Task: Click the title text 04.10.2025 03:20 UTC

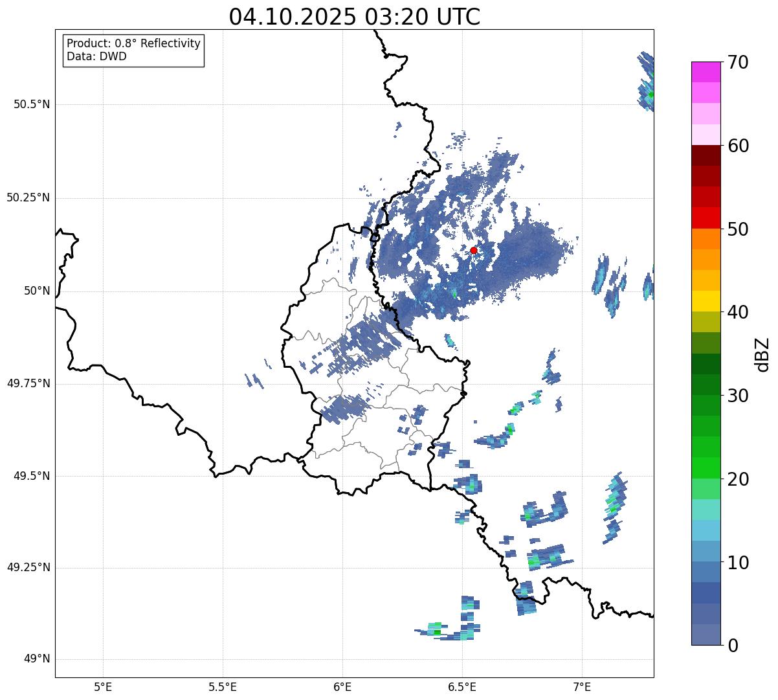Action: click(355, 17)
